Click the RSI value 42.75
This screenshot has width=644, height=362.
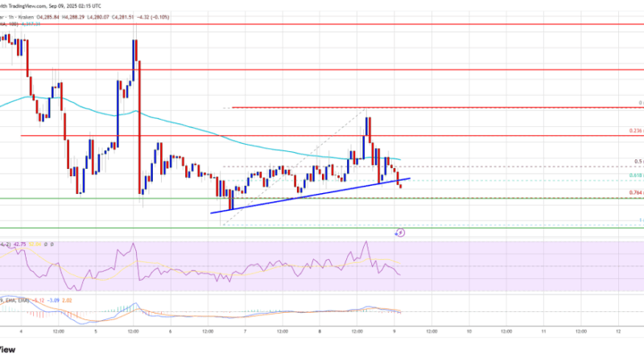[19, 245]
